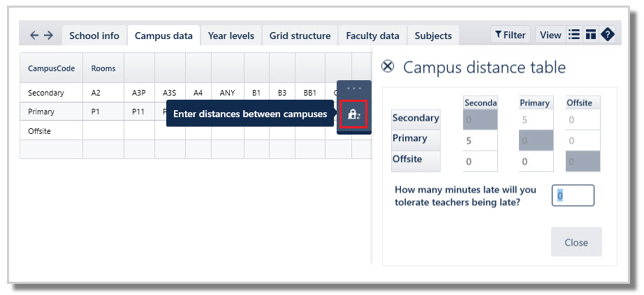Close panel using the circled X icon

pos(388,66)
